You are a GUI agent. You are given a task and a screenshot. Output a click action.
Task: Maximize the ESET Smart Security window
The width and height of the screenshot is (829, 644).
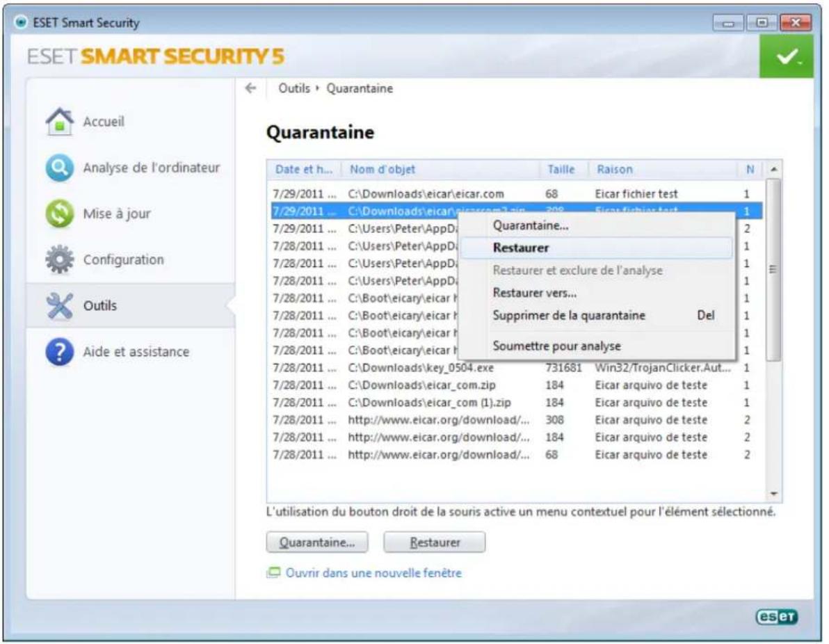click(762, 23)
